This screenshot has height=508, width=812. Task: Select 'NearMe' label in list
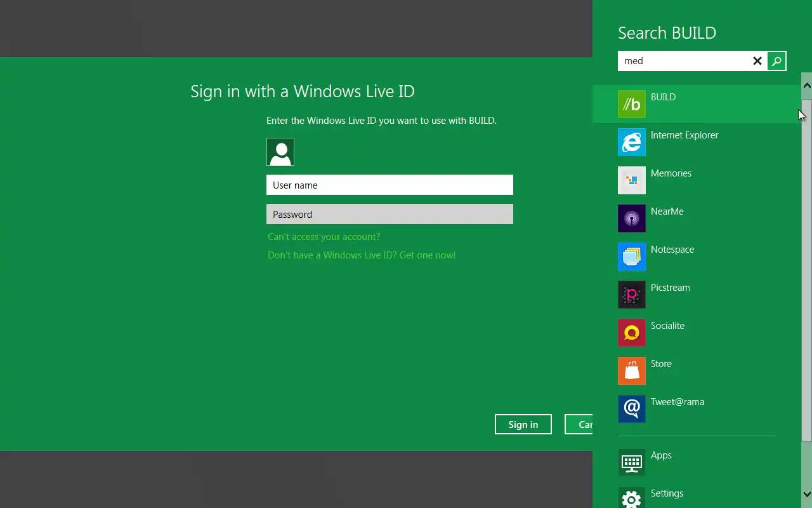click(667, 211)
